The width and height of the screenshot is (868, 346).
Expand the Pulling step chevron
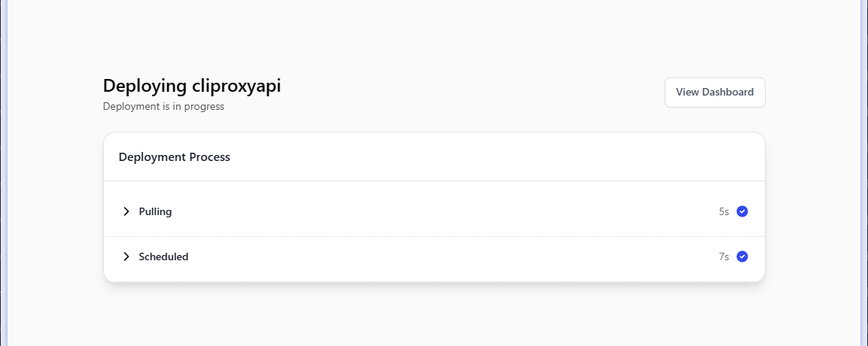[x=126, y=211]
